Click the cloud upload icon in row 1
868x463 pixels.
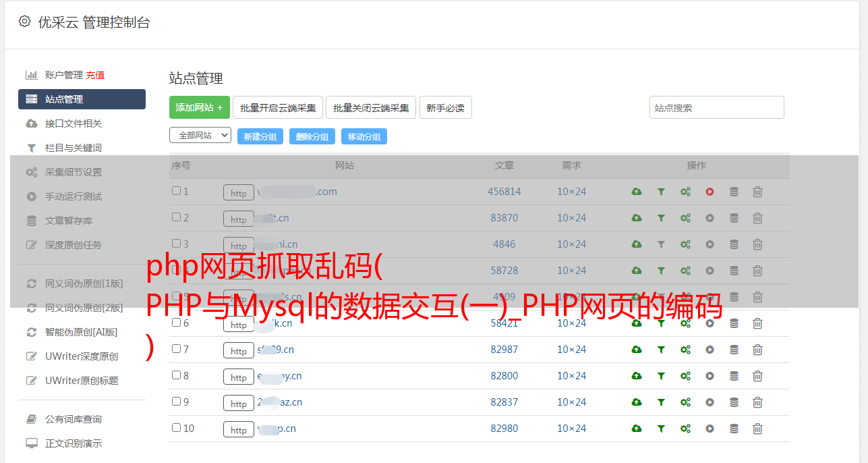(x=636, y=192)
